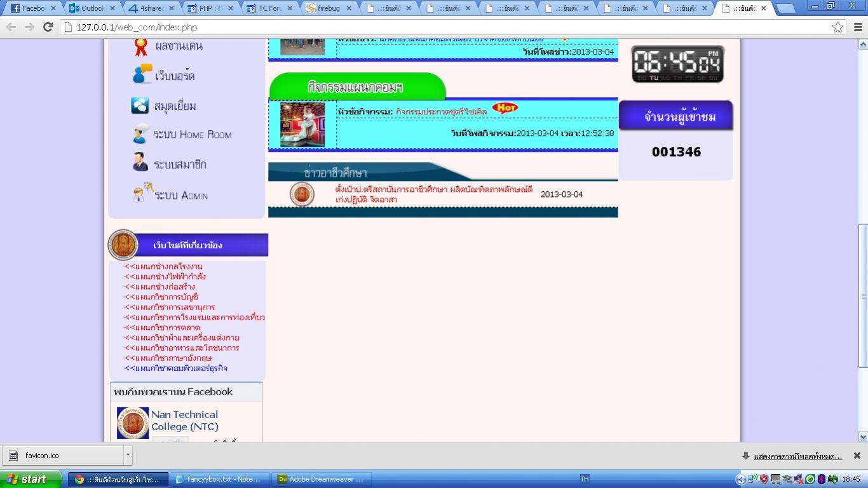Viewport: 868px width, 488px height.
Task: Click the favicon.ico download file icon
Action: (13, 456)
